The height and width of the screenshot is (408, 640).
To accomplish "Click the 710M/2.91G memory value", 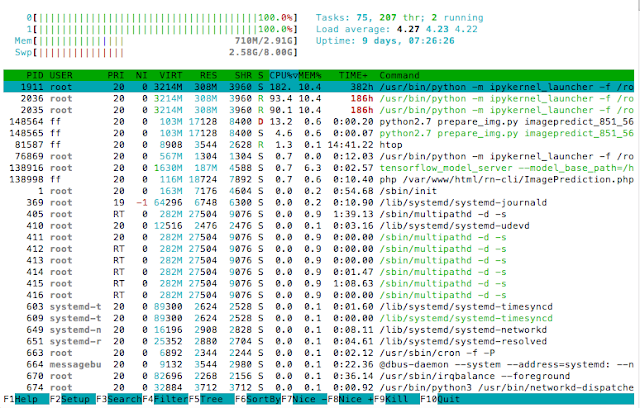I will (x=264, y=41).
